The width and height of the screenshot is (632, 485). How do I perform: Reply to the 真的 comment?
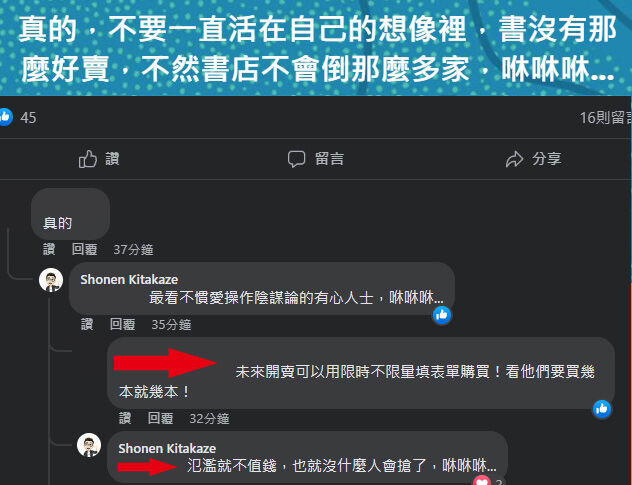click(84, 250)
